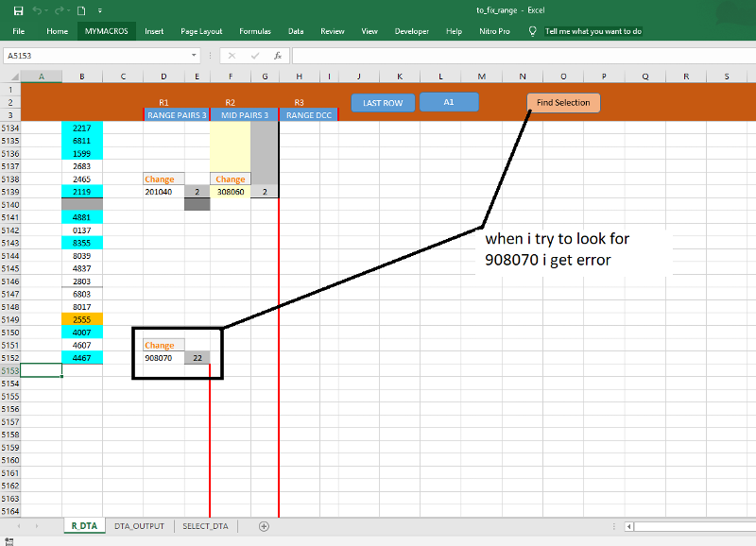Click the LAST ROW button
Image resolution: width=756 pixels, height=546 pixels.
383,102
